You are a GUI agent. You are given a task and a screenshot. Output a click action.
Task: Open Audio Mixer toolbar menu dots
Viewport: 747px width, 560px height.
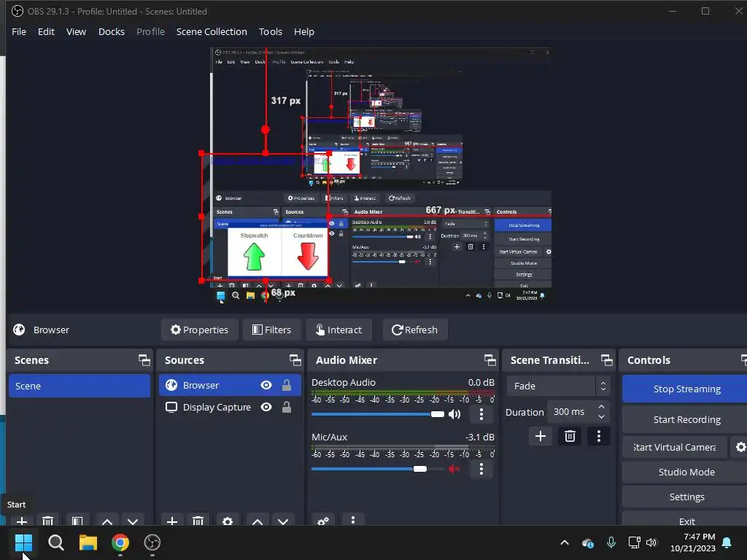pyautogui.click(x=352, y=520)
